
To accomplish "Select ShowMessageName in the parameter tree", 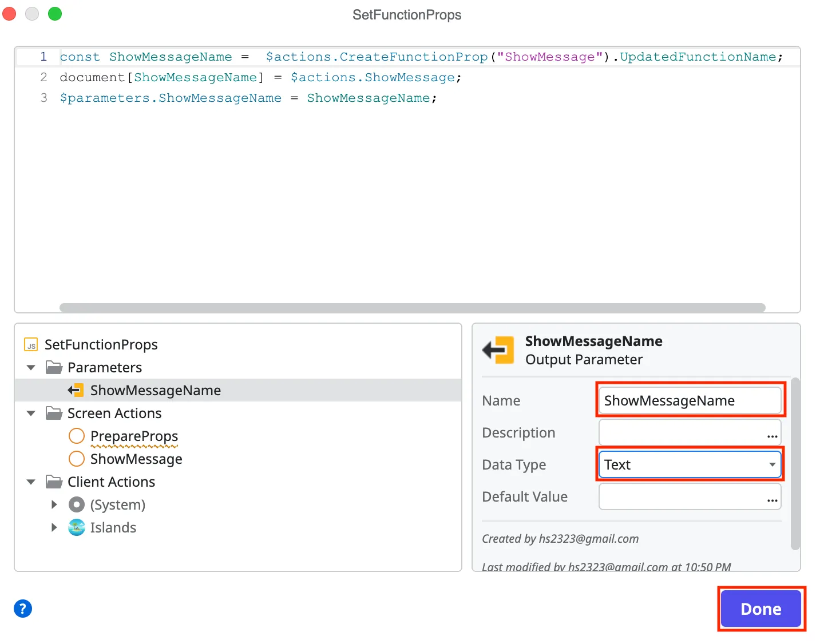I will pos(155,390).
